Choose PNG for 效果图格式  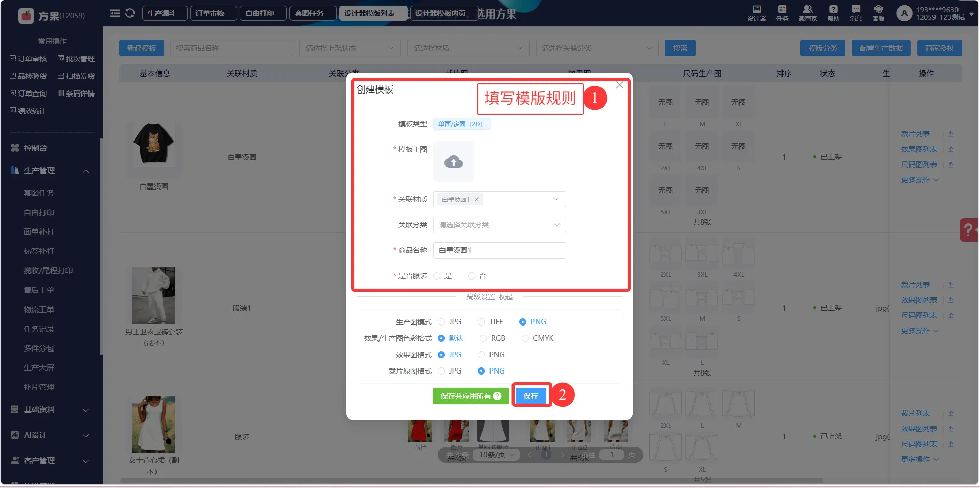(481, 355)
